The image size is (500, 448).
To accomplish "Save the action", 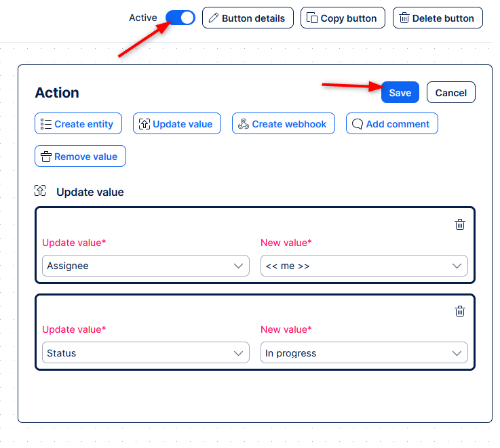I will coord(400,93).
